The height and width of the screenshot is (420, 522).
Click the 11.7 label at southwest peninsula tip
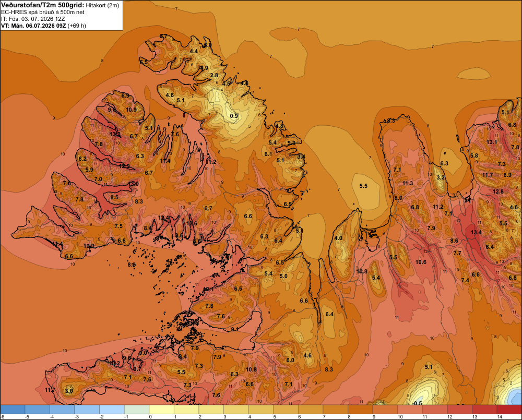[50, 390]
